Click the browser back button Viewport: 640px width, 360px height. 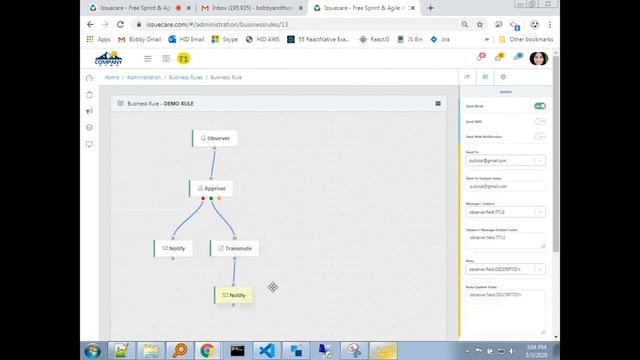[x=90, y=24]
